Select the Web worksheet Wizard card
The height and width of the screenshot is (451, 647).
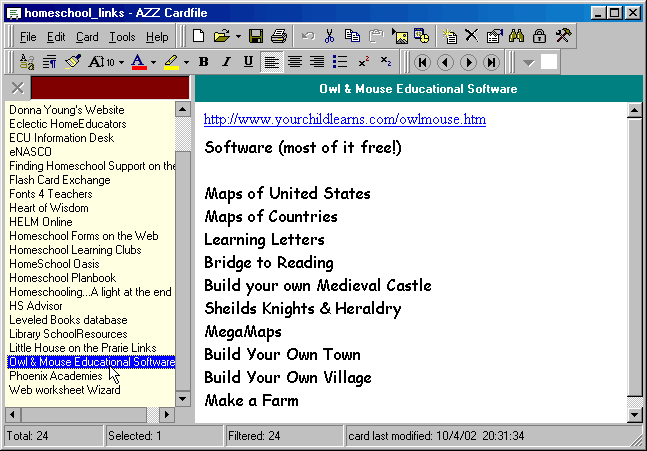[x=65, y=390]
